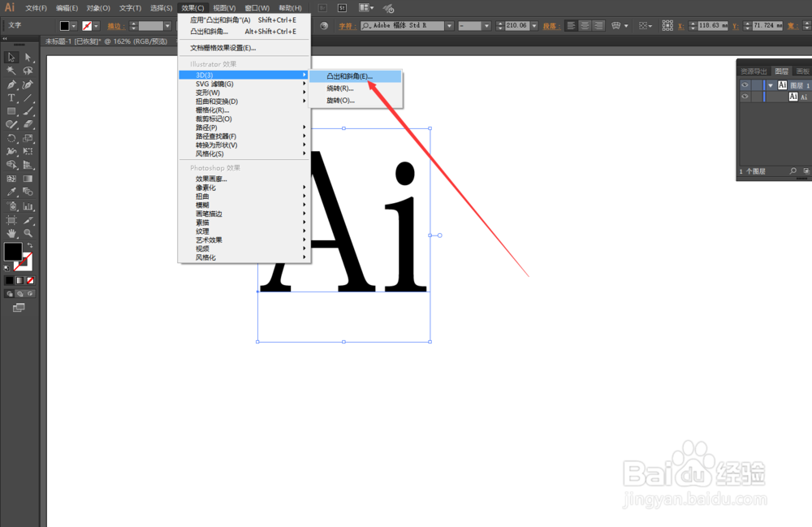
Task: Collapse the 图层 1 layer tree
Action: [771, 85]
